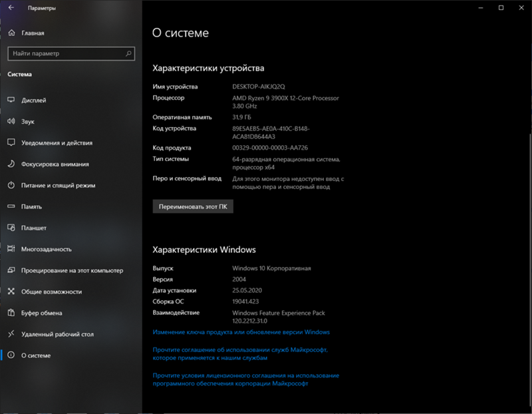
Task: Click Переименовать этот ПК button
Action: point(193,206)
